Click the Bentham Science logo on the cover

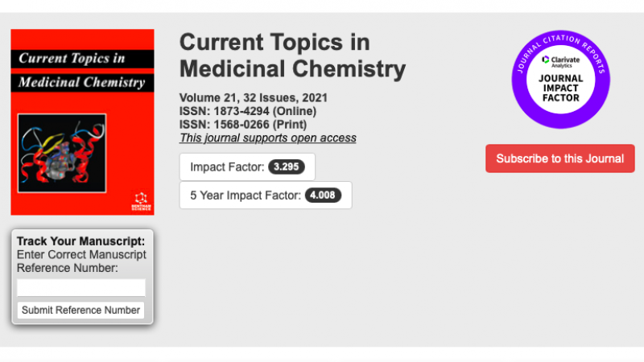pyautogui.click(x=140, y=200)
